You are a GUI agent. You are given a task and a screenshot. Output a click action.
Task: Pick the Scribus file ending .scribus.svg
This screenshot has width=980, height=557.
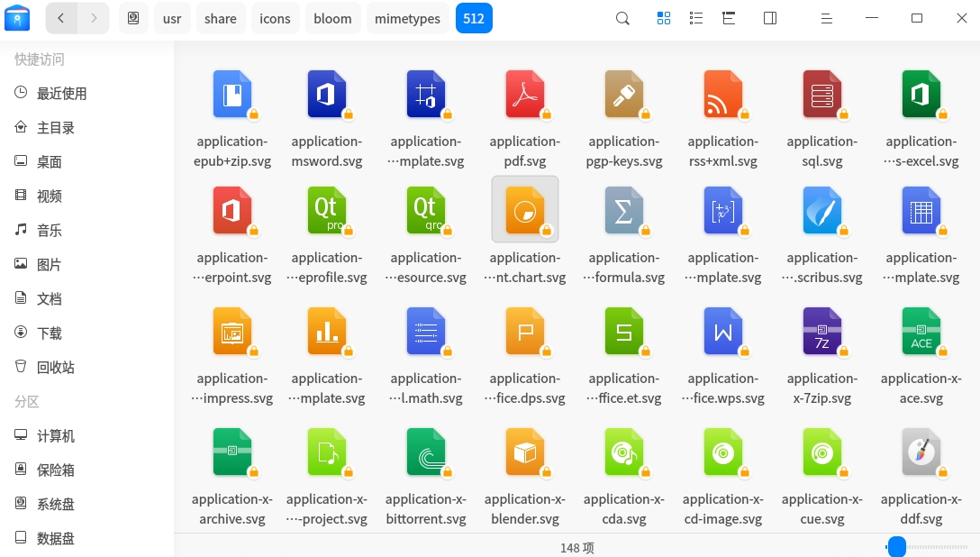tap(821, 210)
